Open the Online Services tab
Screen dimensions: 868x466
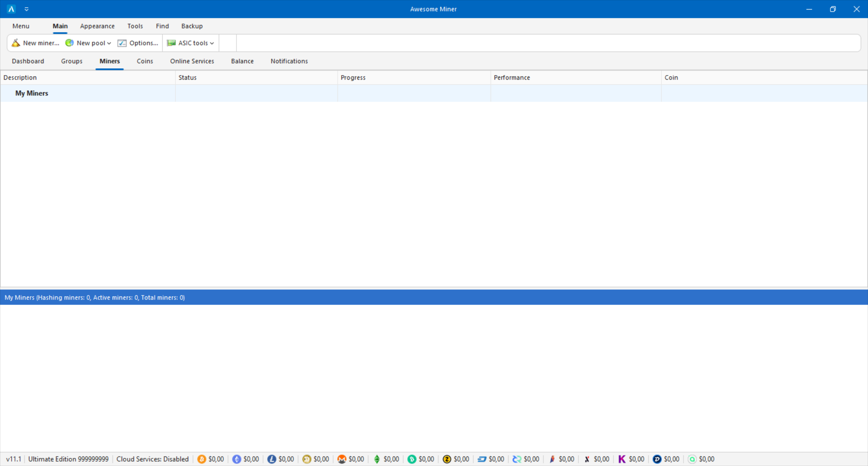192,61
